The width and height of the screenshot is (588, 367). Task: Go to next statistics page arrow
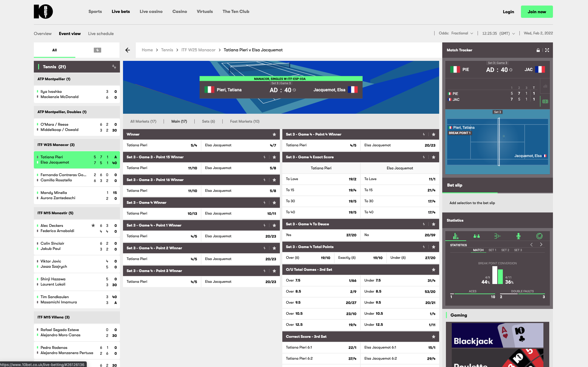pos(541,244)
